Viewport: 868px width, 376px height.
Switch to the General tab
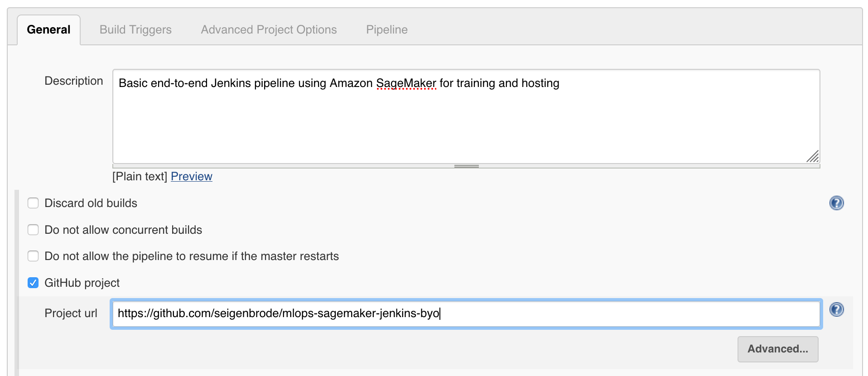(x=48, y=30)
